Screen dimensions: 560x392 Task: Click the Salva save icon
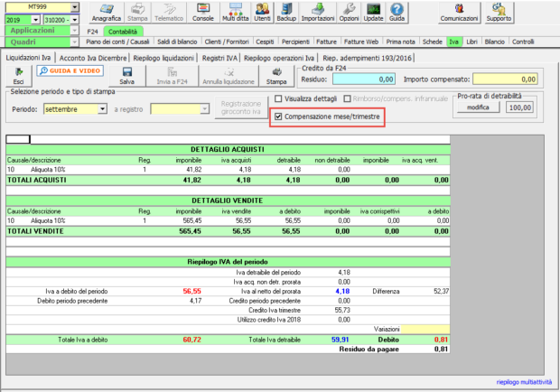click(x=126, y=77)
